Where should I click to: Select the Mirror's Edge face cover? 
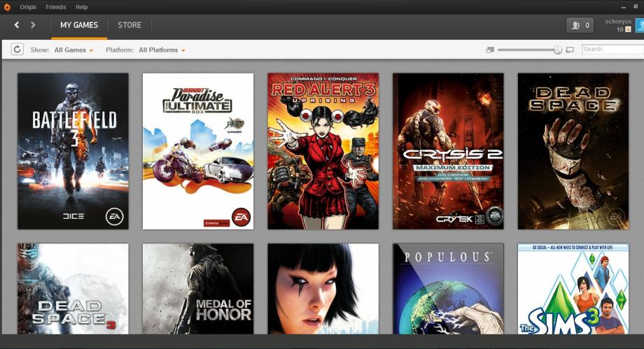[x=323, y=289]
